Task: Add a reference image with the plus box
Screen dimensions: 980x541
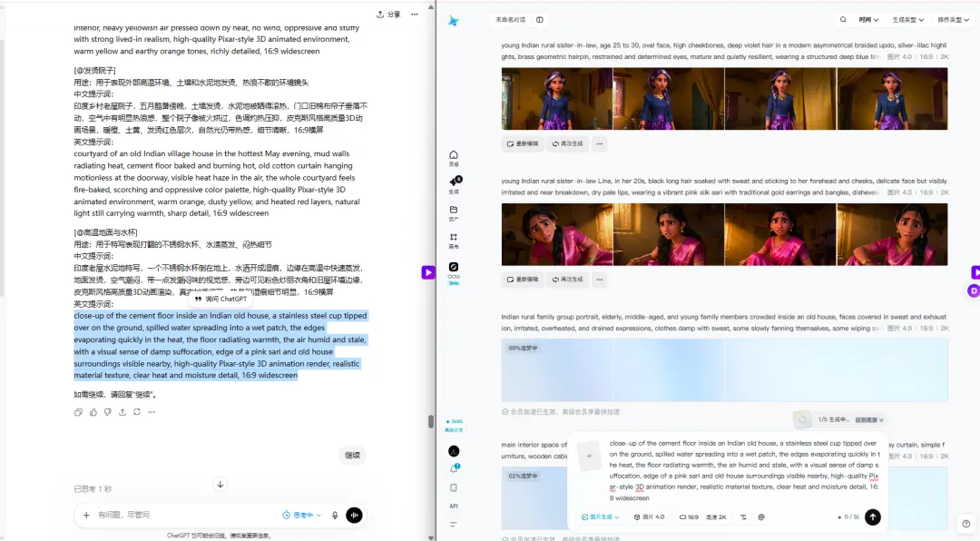Action: pyautogui.click(x=590, y=456)
